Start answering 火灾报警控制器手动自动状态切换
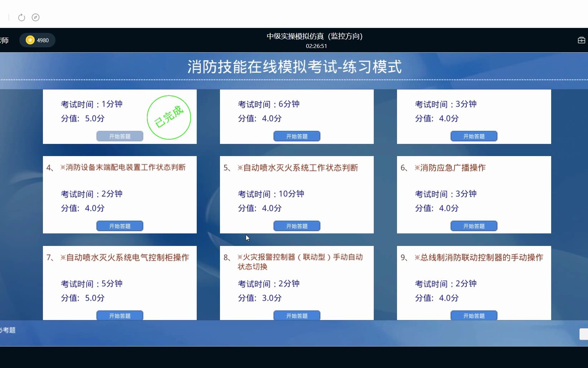Screen dimensions: 588x368 click(x=297, y=315)
